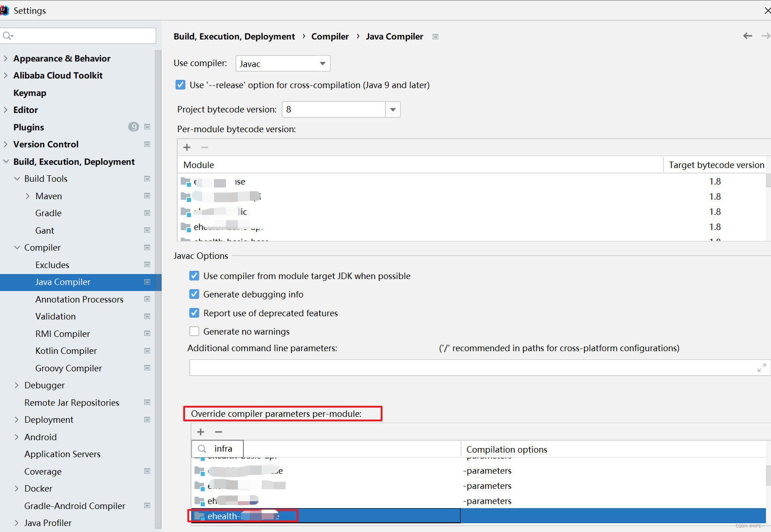Click the Module column header

420,165
